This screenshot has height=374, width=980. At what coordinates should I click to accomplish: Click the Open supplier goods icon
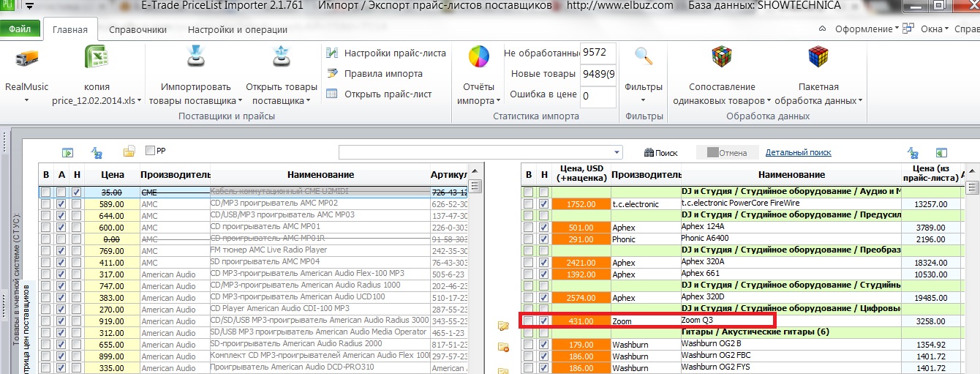pos(281,57)
